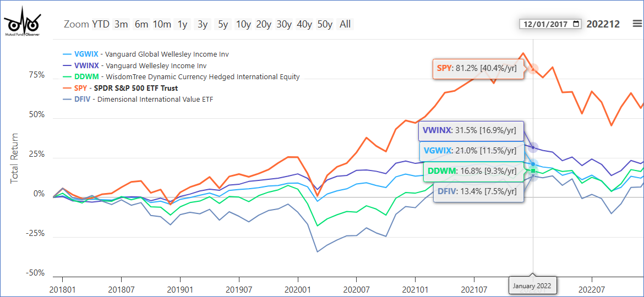Click the SPY data point at January 2022

533,69
